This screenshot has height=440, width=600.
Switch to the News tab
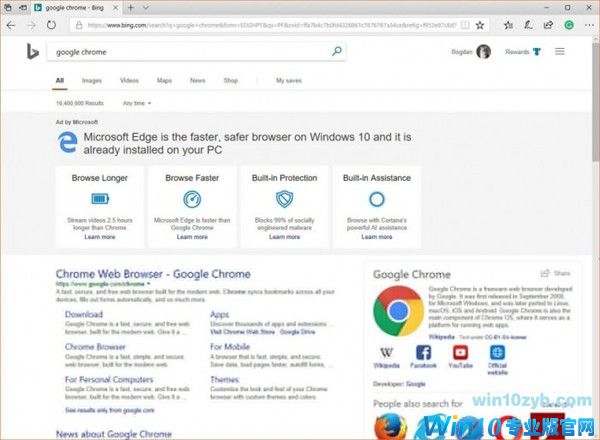coord(197,80)
